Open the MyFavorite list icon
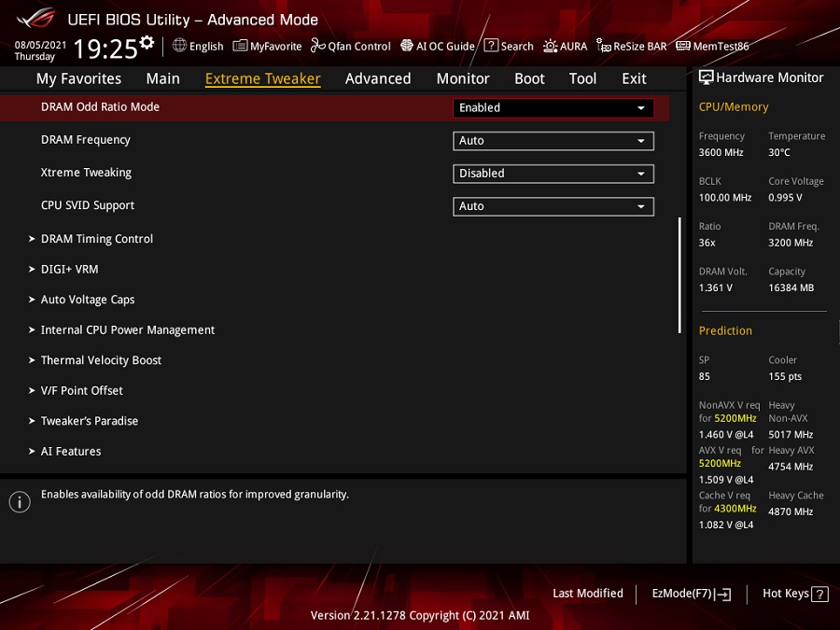840x630 pixels. pyautogui.click(x=240, y=46)
